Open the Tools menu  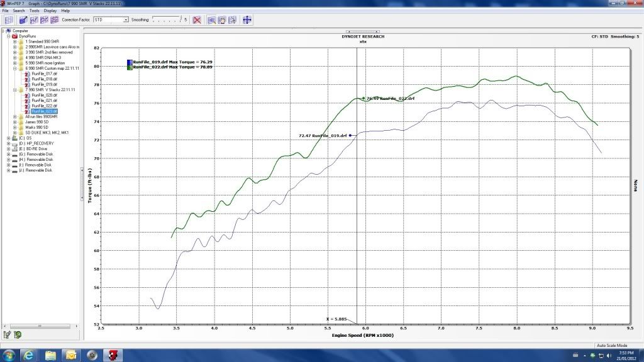tap(34, 11)
